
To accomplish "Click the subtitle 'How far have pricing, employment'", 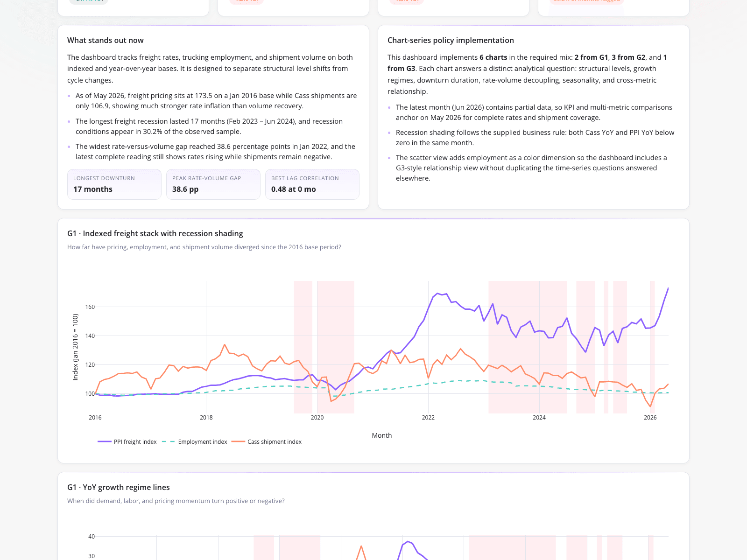I will click(204, 247).
